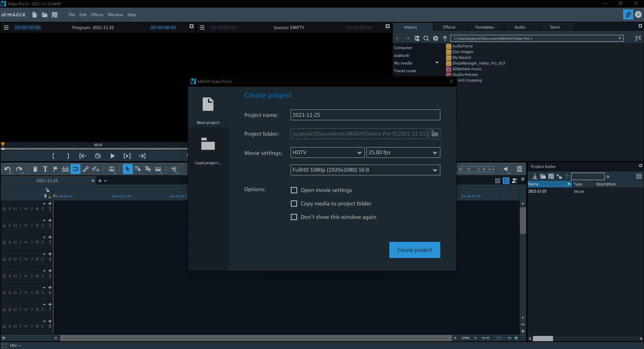Toggle lock on track 3
Screen dimensions: 644x349
pyautogui.click(x=4, y=242)
